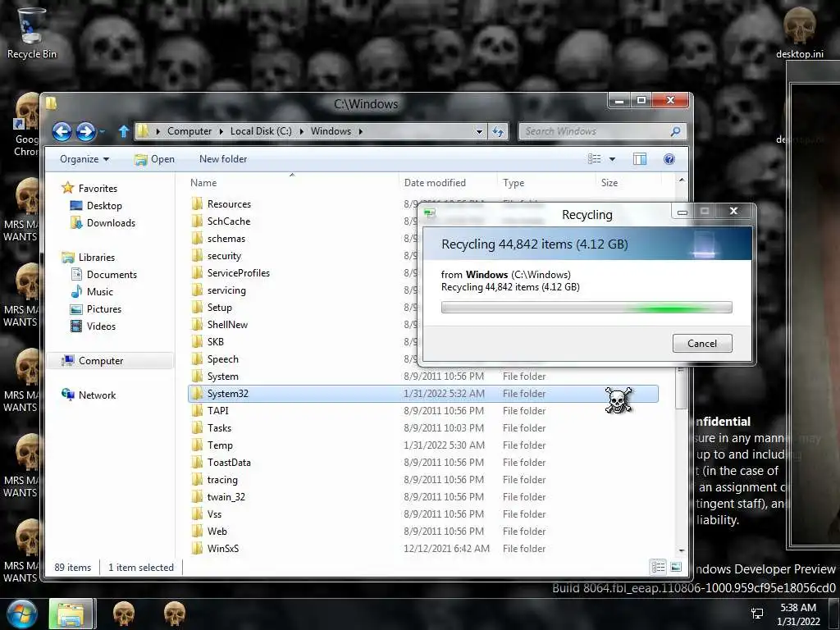Select the System folder row

(x=423, y=376)
